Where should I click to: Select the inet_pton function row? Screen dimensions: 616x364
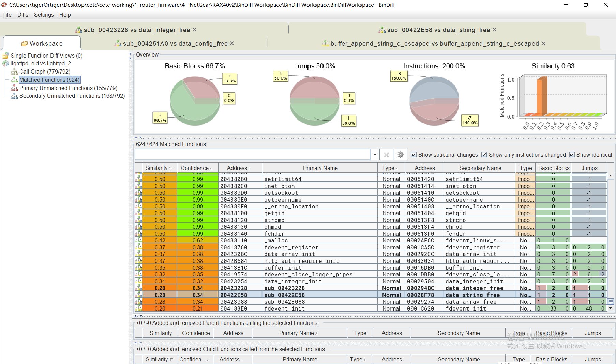[x=371, y=186]
